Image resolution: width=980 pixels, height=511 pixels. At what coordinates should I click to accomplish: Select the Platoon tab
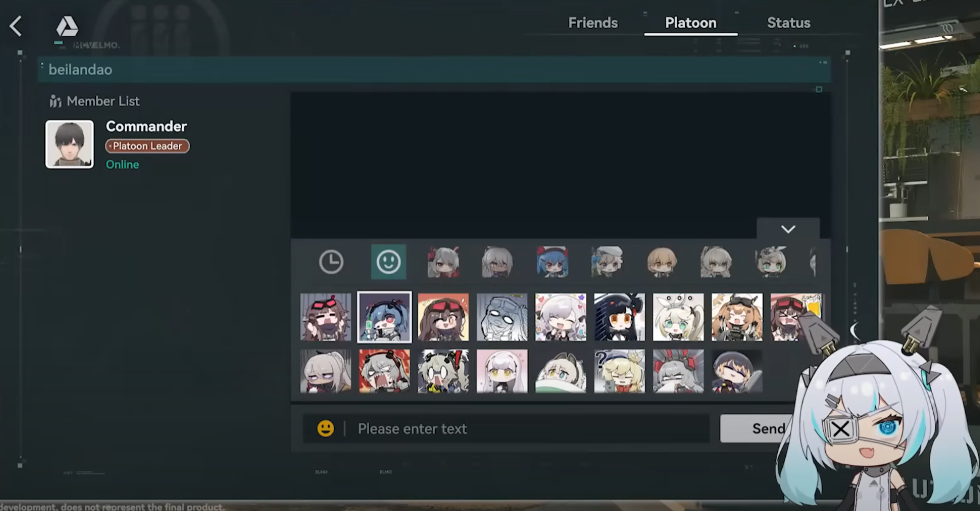click(x=691, y=23)
